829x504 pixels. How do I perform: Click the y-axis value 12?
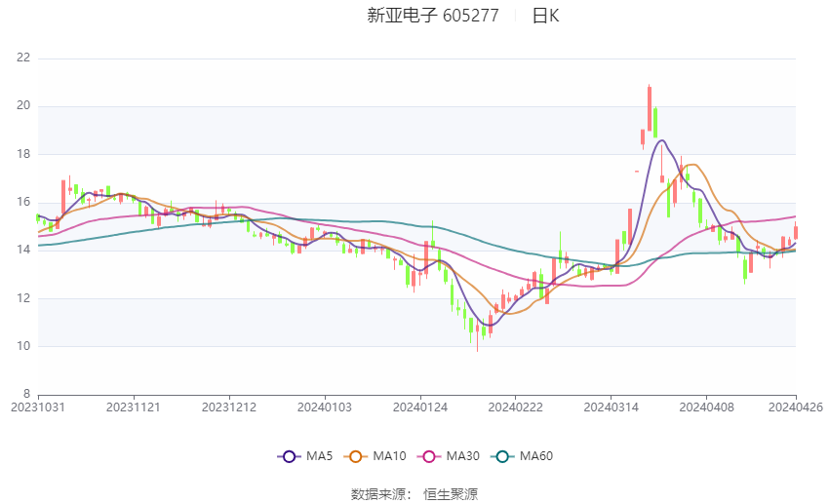[23, 298]
